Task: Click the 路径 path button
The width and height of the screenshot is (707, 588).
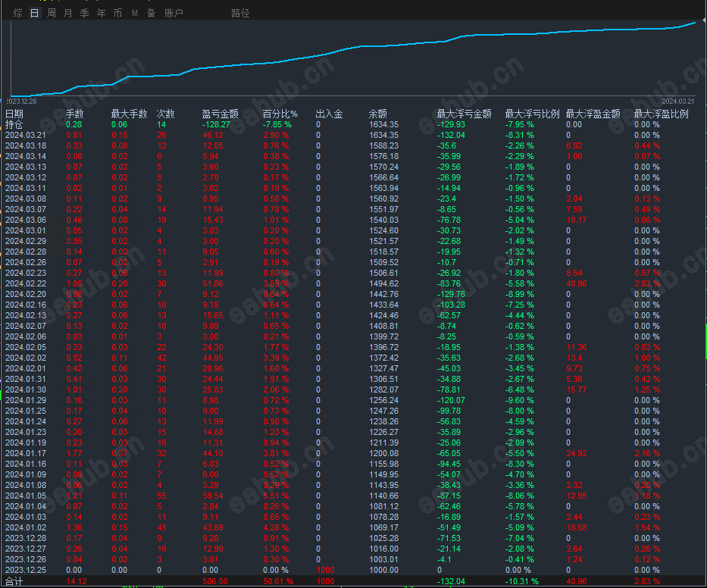Action: point(240,13)
